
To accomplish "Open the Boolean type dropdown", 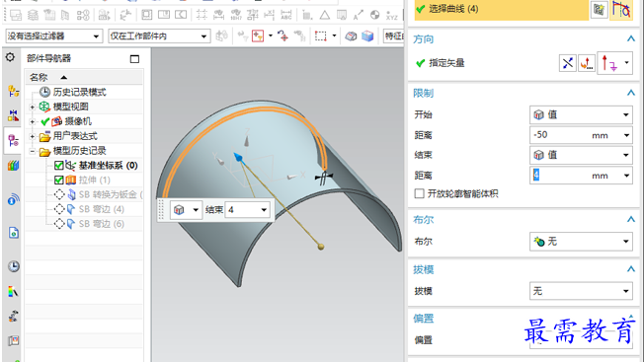I will 581,242.
